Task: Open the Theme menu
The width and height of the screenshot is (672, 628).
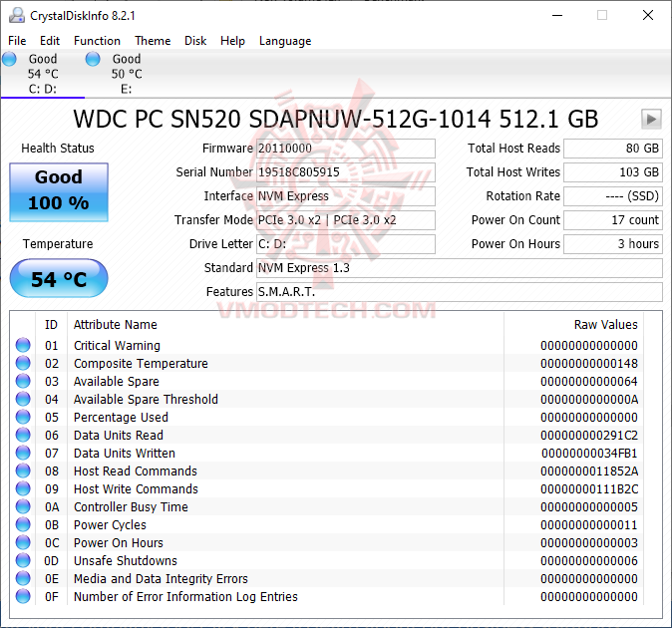Action: click(153, 41)
